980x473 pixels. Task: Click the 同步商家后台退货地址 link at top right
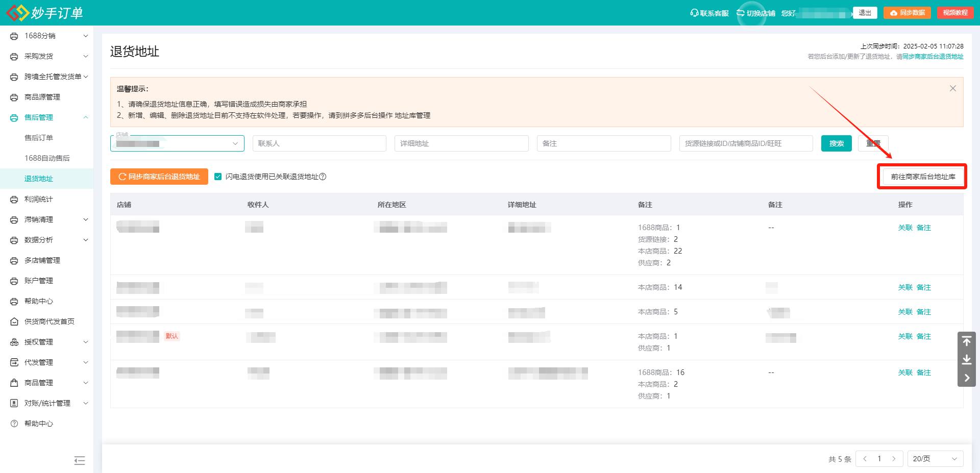pos(933,57)
